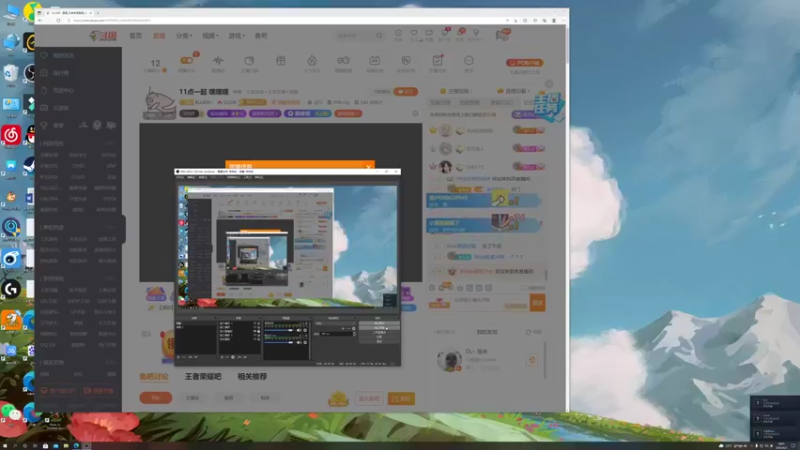Viewport: 800px width, 450px height.
Task: Click the task checklist icon in the streamer toolbar
Action: [437, 60]
